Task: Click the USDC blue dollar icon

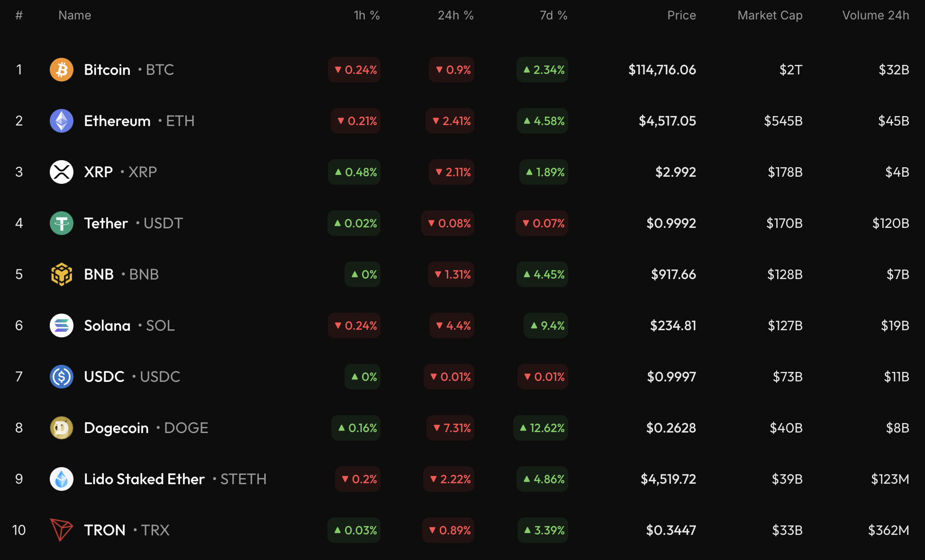Action: point(62,377)
